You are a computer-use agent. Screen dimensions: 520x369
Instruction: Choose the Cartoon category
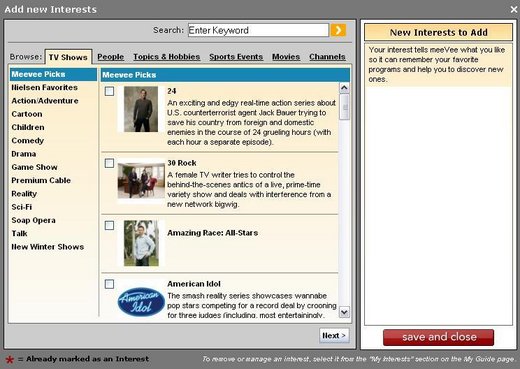click(x=27, y=114)
